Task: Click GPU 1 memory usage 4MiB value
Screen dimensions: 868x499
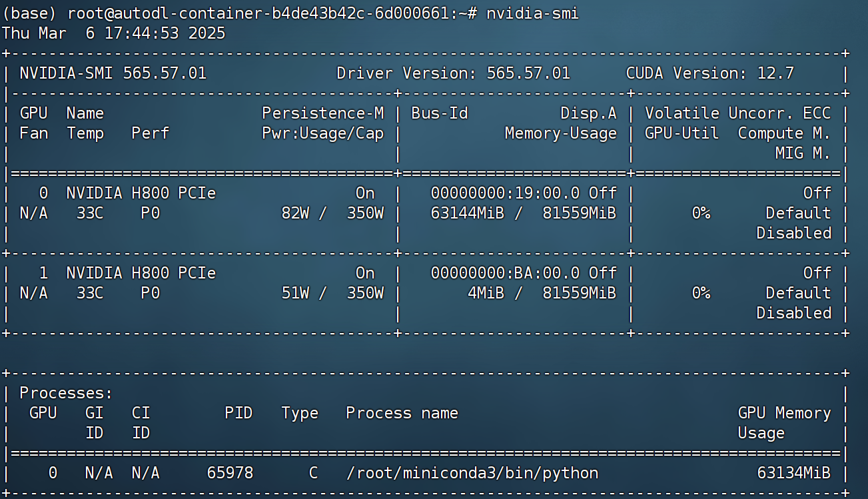Action: point(491,293)
